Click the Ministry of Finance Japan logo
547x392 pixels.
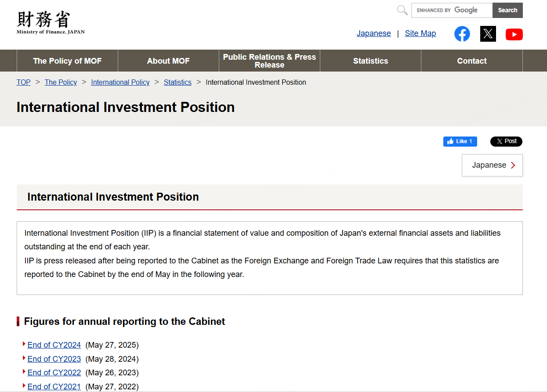(50, 23)
